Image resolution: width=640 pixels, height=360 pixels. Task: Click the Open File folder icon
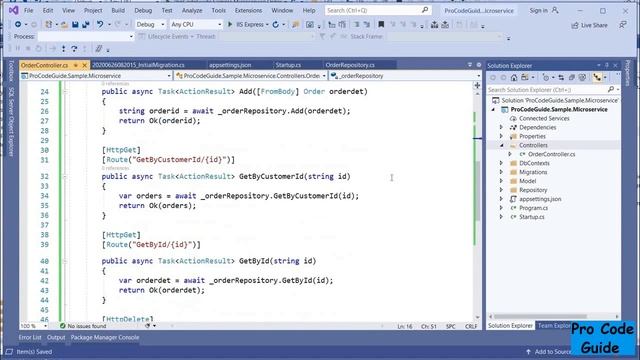tap(64, 25)
